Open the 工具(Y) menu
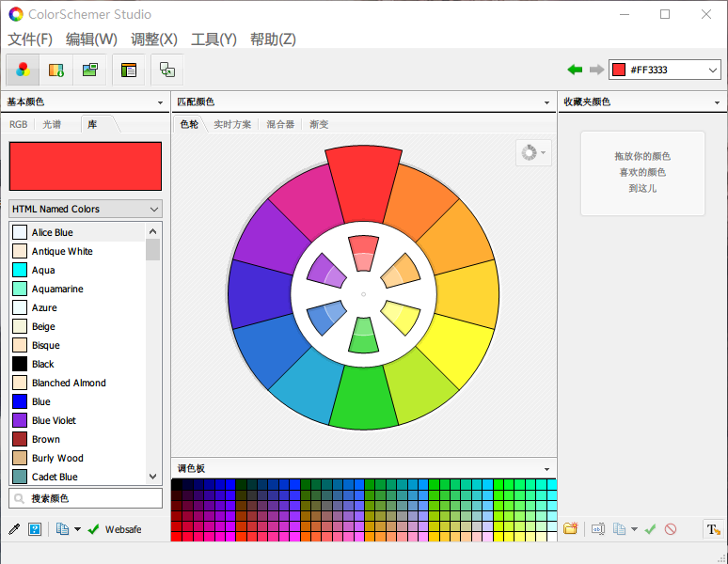 pyautogui.click(x=214, y=39)
